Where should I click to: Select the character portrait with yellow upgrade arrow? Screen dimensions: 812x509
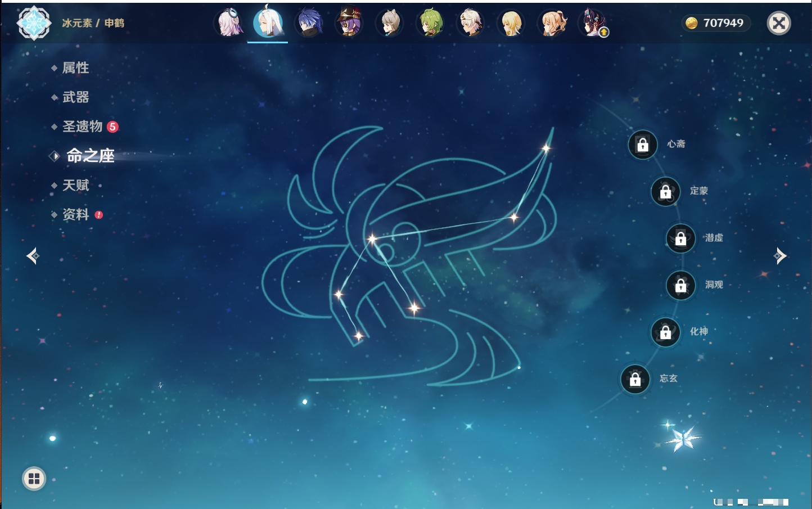coord(593,23)
